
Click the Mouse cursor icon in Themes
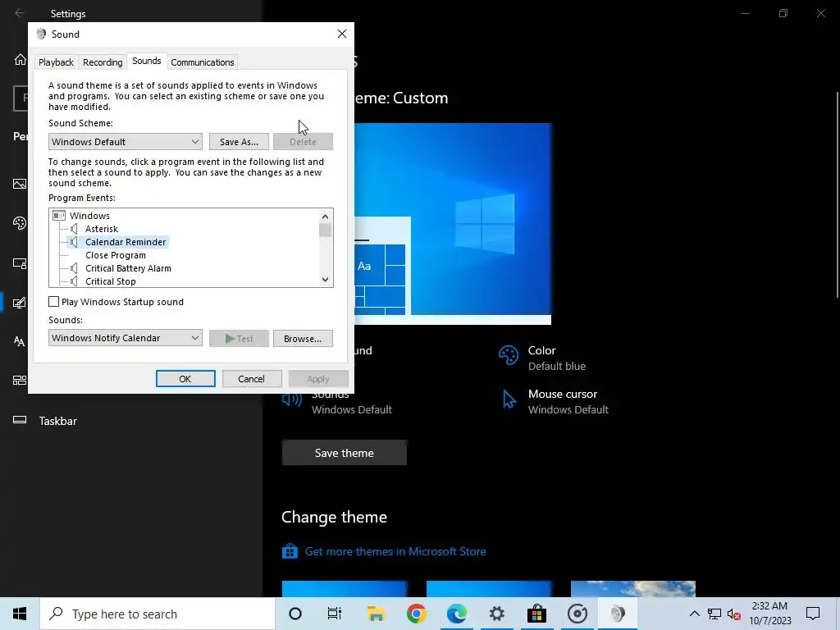[x=509, y=399]
